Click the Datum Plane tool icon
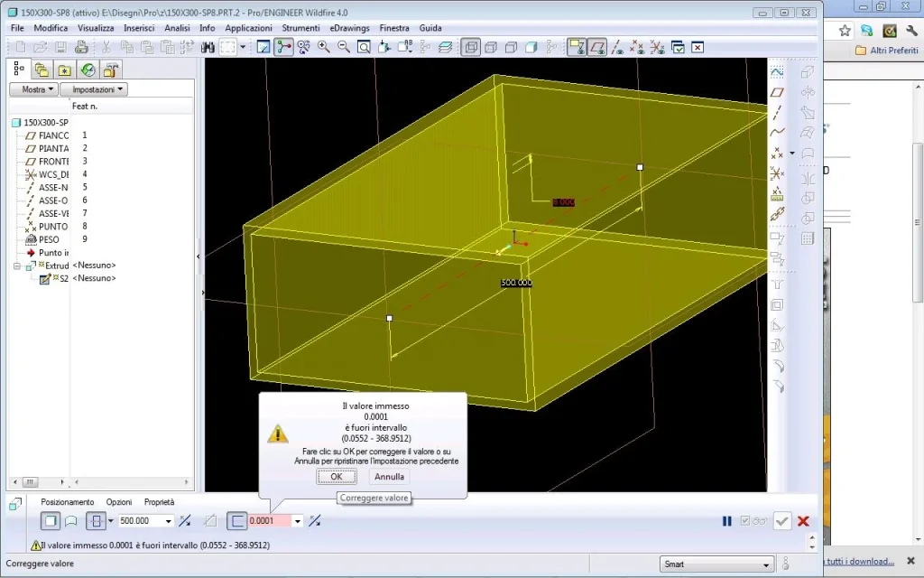924x578 pixels. (777, 92)
